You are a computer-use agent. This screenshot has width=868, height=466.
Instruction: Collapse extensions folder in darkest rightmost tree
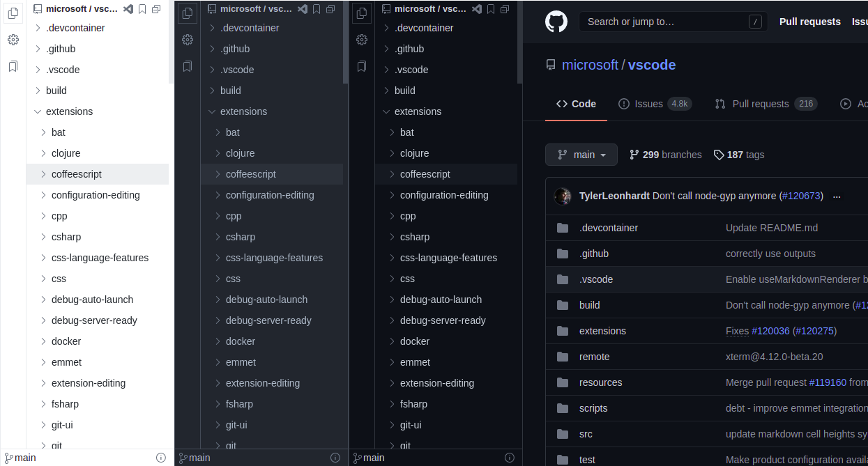pos(386,111)
